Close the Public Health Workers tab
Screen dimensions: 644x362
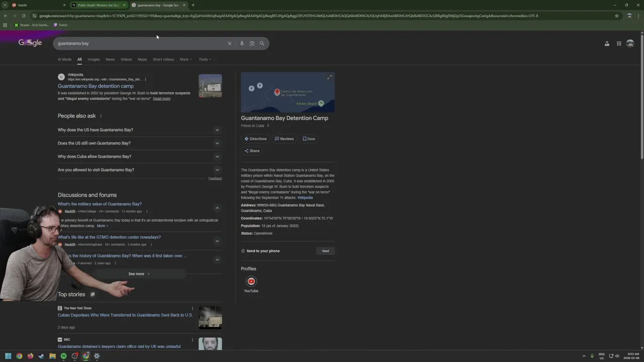[x=124, y=5]
